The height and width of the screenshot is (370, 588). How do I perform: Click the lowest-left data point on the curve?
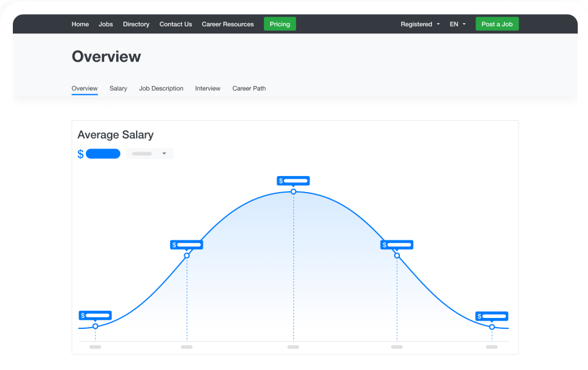point(95,326)
